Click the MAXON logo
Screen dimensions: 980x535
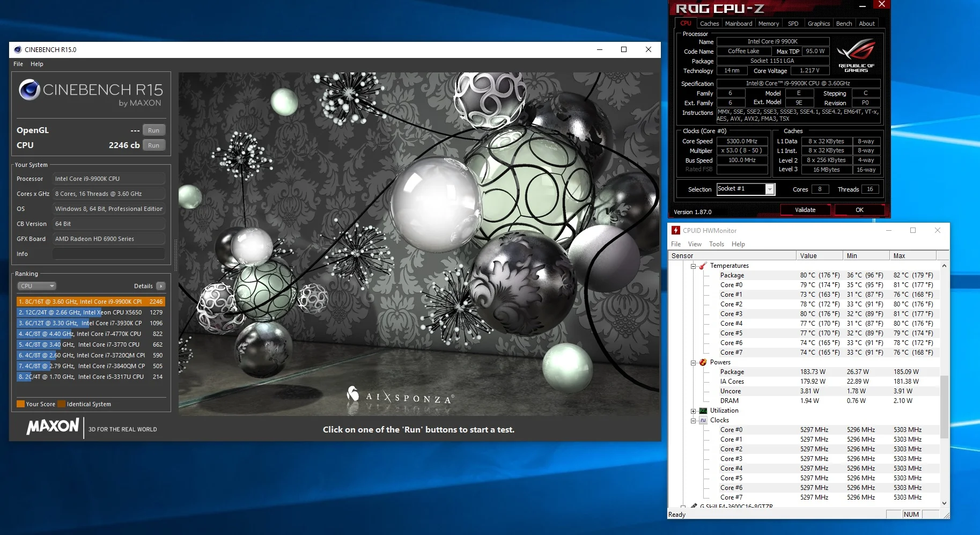pyautogui.click(x=53, y=427)
